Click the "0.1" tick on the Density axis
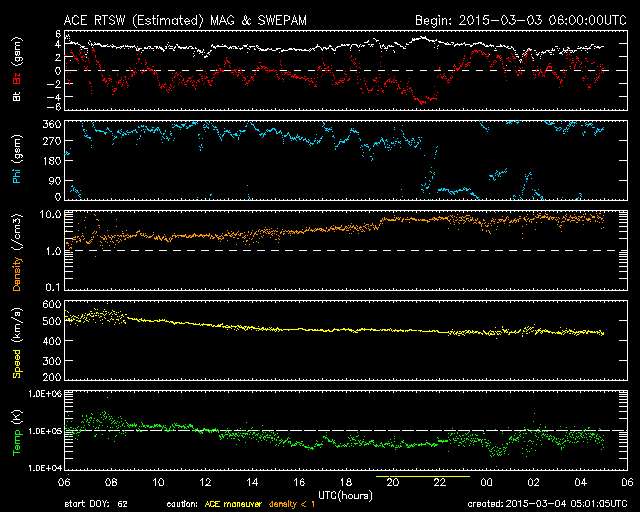 (x=53, y=288)
